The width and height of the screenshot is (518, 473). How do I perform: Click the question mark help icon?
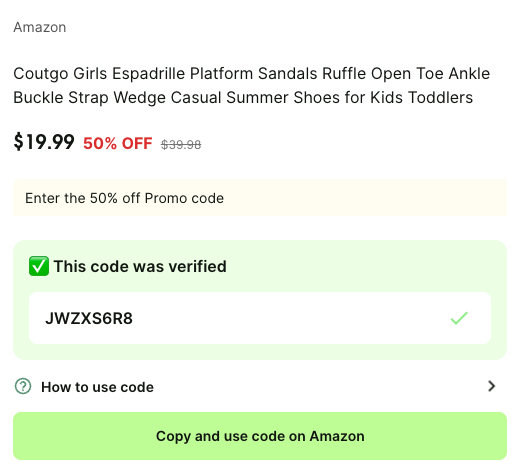(x=23, y=386)
